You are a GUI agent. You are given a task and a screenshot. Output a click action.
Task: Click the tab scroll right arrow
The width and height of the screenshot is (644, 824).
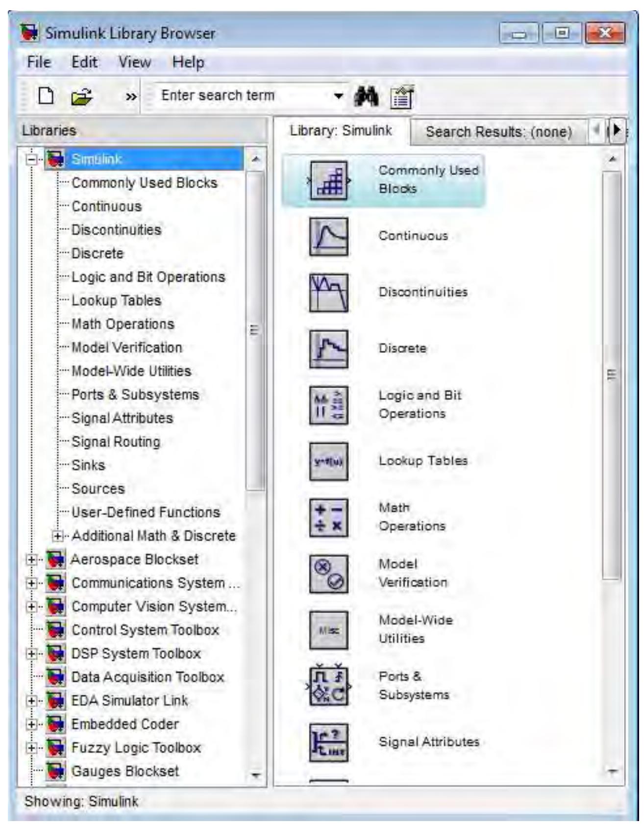tap(617, 130)
